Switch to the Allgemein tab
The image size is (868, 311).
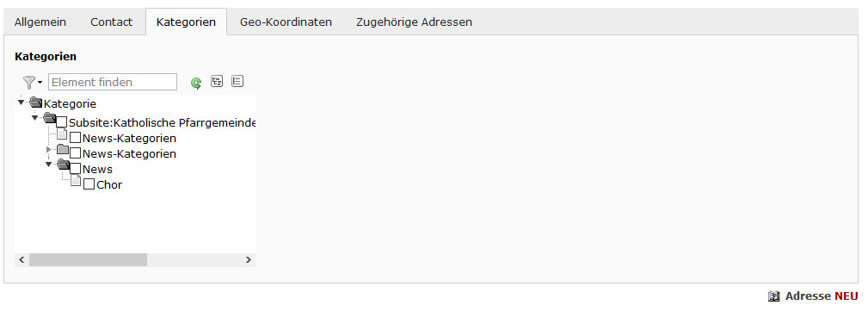tap(40, 22)
